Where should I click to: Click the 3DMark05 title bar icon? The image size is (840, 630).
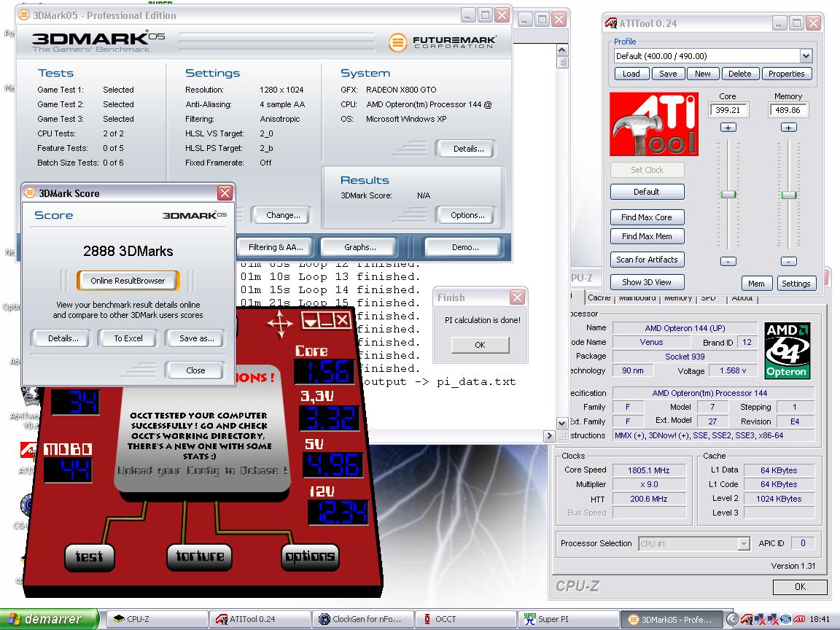[24, 15]
